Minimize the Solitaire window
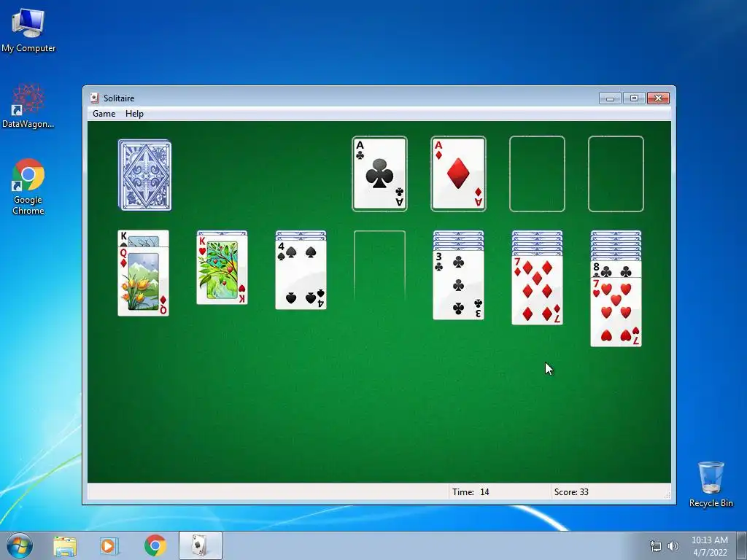 (610, 98)
